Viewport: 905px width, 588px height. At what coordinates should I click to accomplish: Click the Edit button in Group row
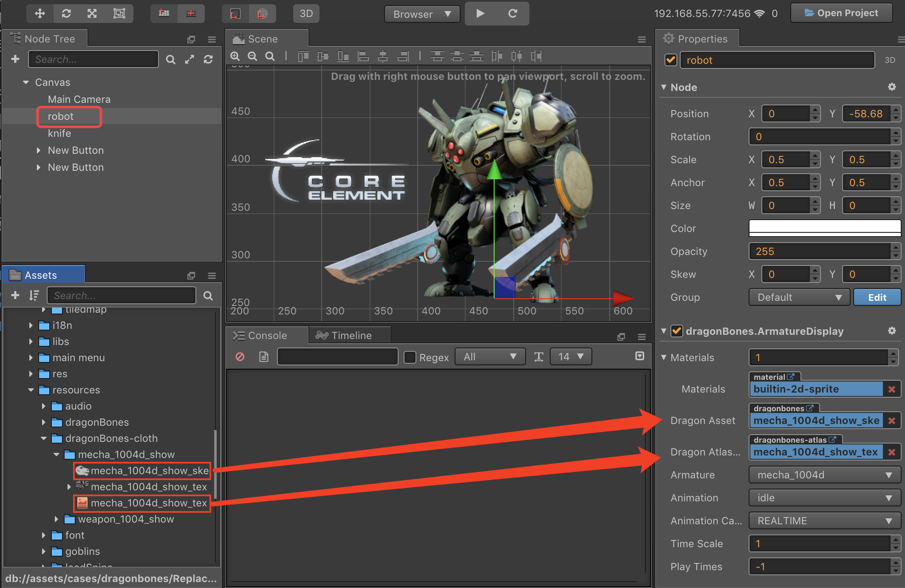(875, 298)
